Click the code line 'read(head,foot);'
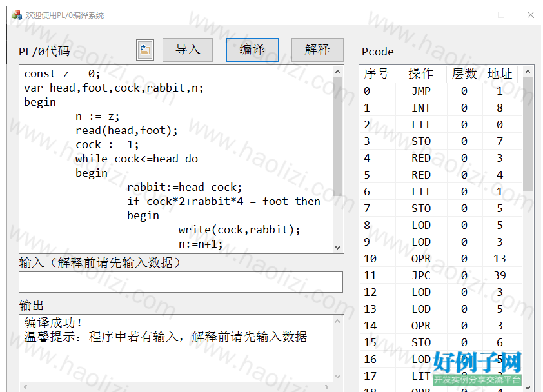543x392 pixels. pyautogui.click(x=126, y=130)
